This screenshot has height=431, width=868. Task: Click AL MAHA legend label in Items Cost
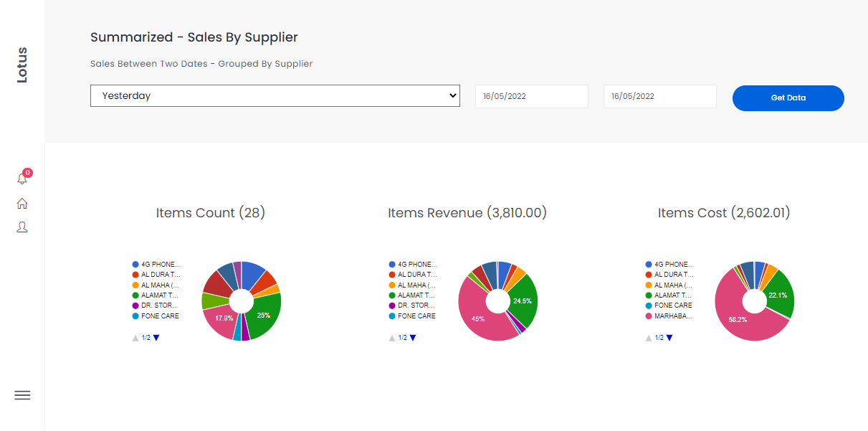click(674, 285)
